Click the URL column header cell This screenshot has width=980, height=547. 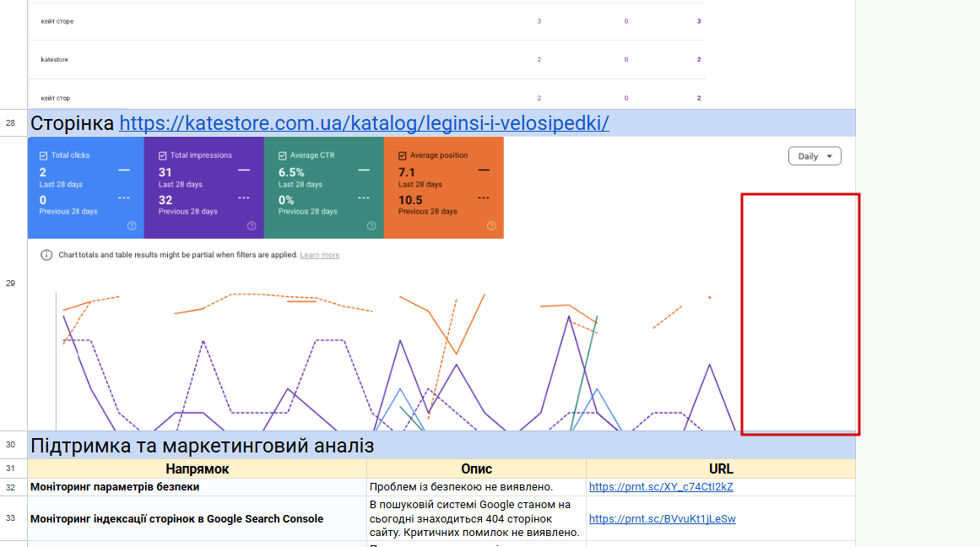(x=721, y=468)
